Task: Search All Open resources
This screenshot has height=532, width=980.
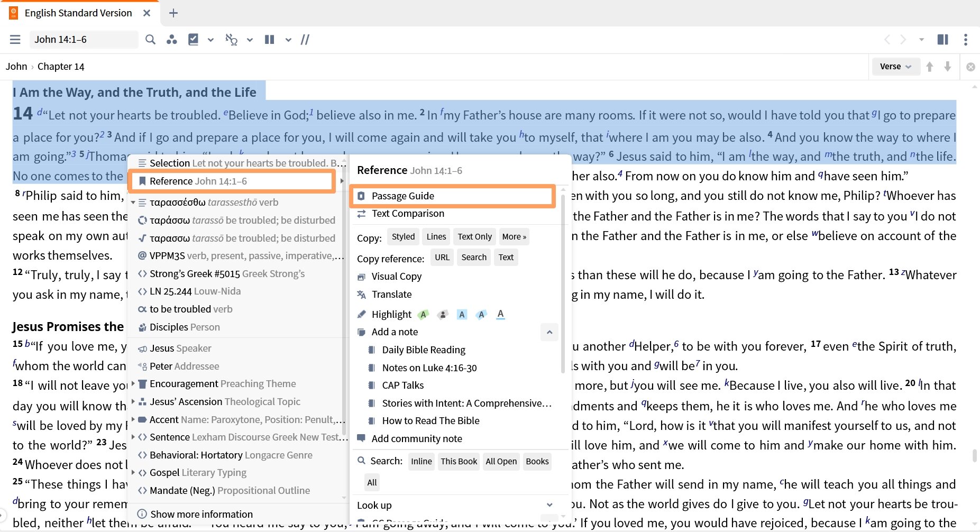Action: [x=501, y=462]
